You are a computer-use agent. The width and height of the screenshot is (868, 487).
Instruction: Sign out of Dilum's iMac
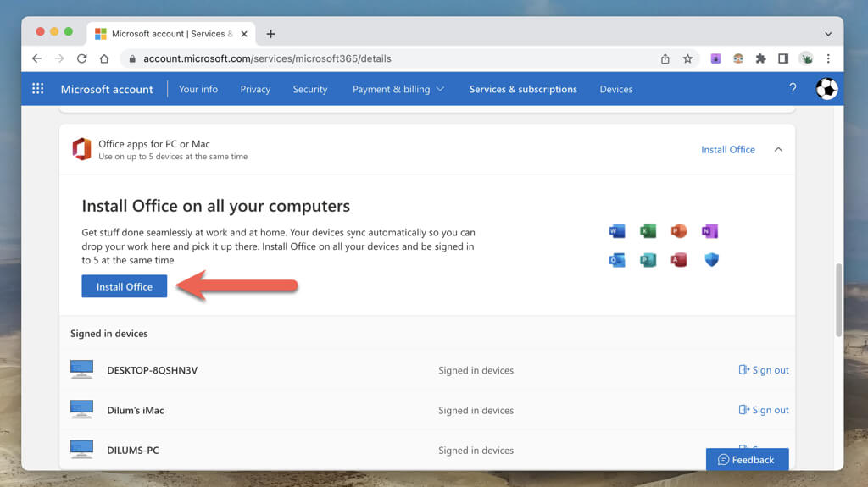click(764, 410)
